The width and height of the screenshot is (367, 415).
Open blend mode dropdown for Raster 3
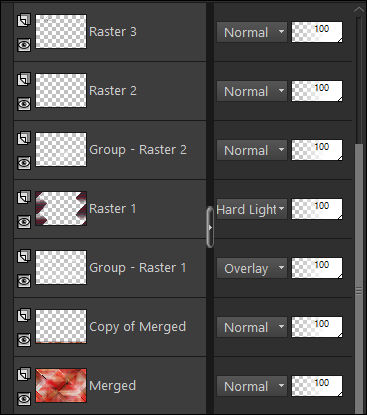252,32
